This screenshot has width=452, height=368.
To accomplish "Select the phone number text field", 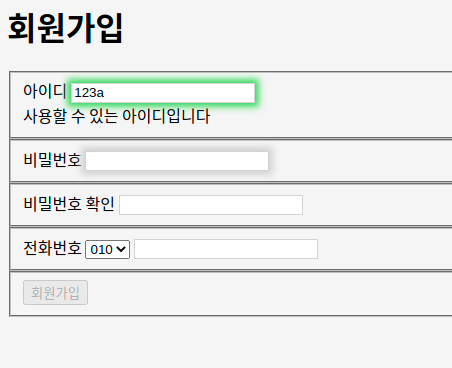I will (x=226, y=249).
